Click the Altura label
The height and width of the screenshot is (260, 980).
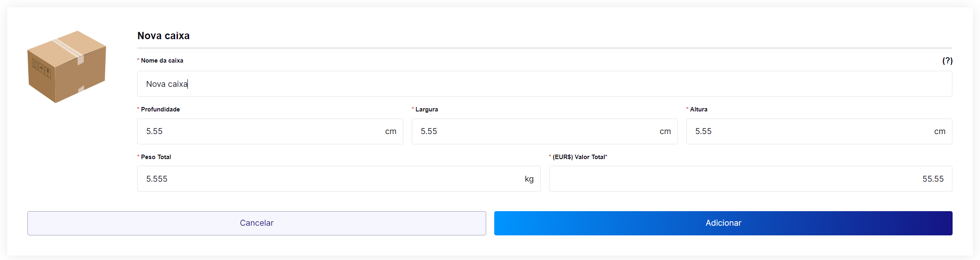[x=698, y=109]
